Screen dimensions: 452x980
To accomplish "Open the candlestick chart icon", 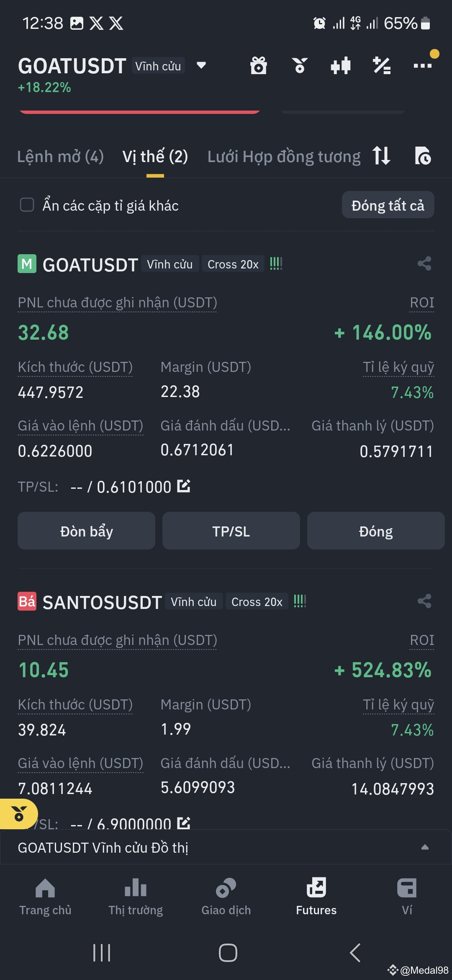I will click(x=340, y=66).
